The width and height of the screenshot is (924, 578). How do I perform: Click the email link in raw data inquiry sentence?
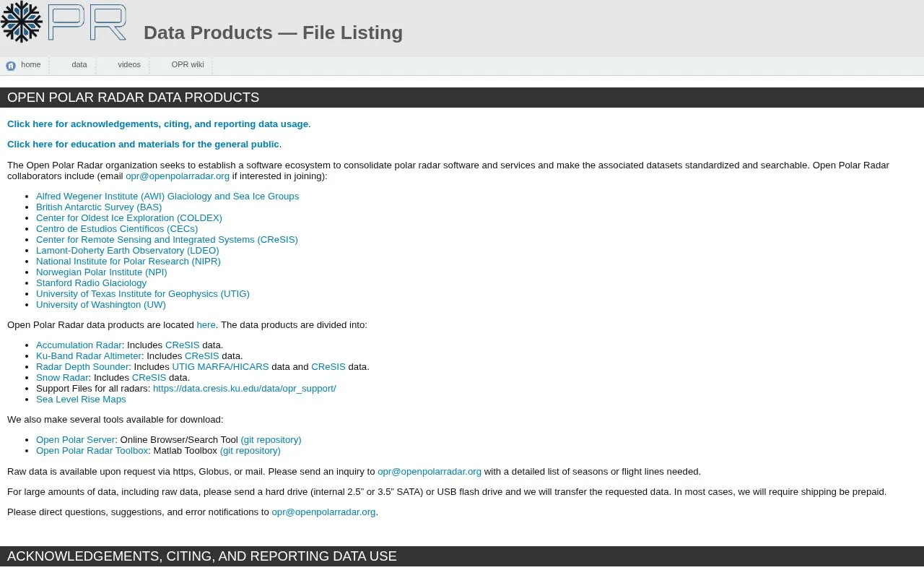pos(430,472)
